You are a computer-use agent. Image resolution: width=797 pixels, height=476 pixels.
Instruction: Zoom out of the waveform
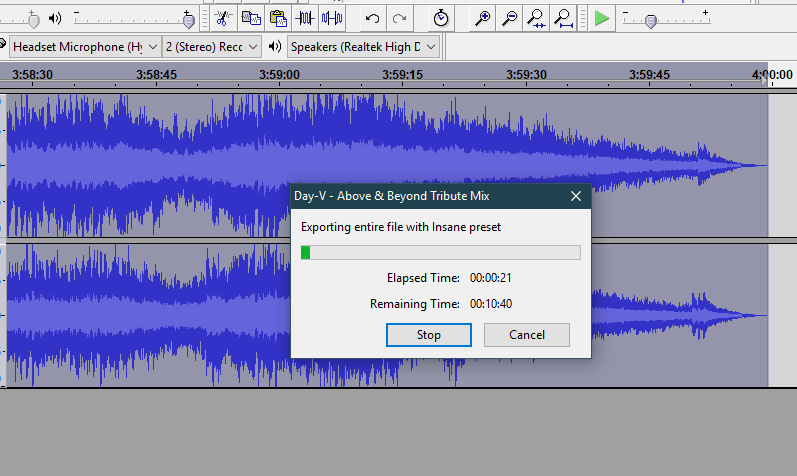pos(509,19)
